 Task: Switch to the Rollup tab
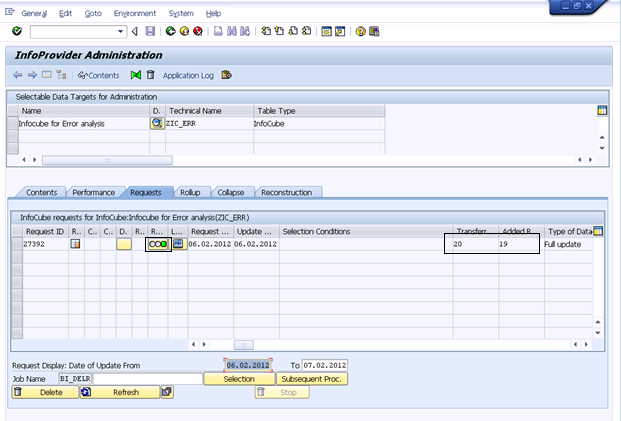[x=190, y=192]
